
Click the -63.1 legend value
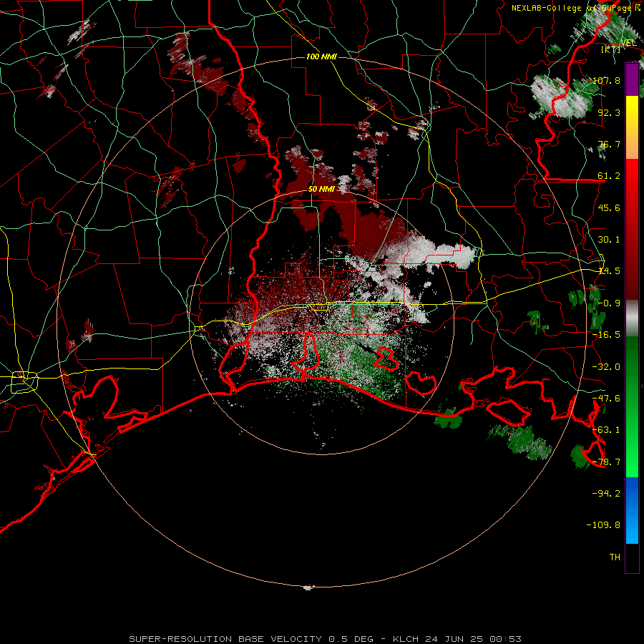606,430
